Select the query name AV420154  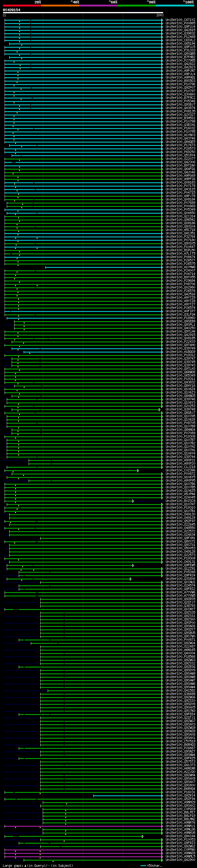point(12,10)
